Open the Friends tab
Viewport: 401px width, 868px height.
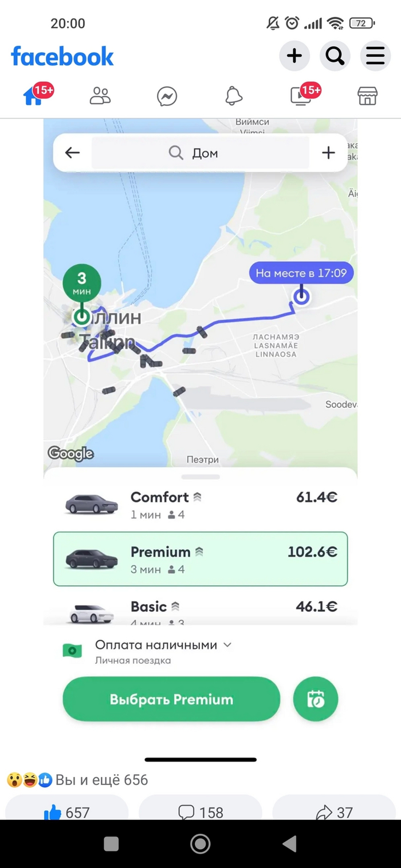[100, 96]
